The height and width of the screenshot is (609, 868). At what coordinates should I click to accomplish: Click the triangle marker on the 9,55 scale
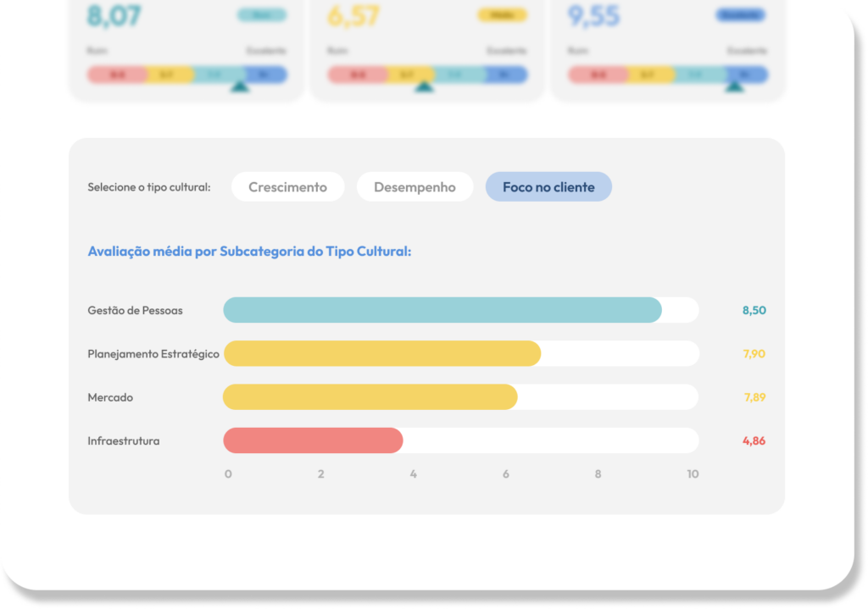(x=734, y=85)
